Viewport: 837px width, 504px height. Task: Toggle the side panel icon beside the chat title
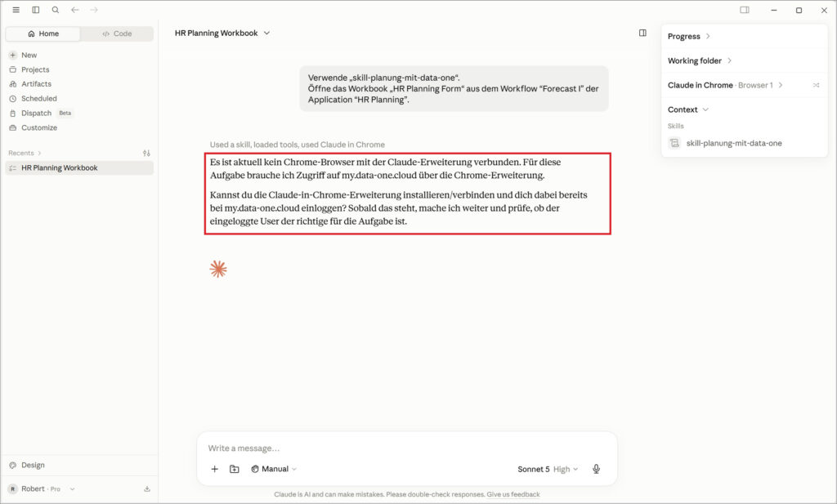(642, 33)
